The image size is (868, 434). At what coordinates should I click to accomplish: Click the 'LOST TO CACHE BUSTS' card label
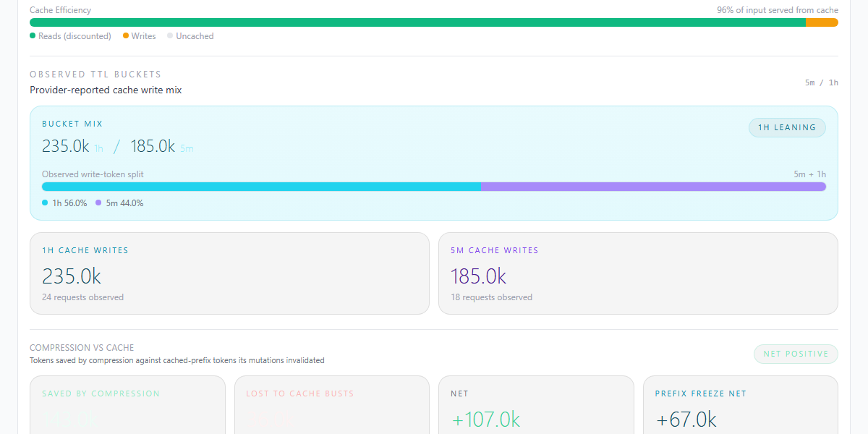tap(300, 393)
